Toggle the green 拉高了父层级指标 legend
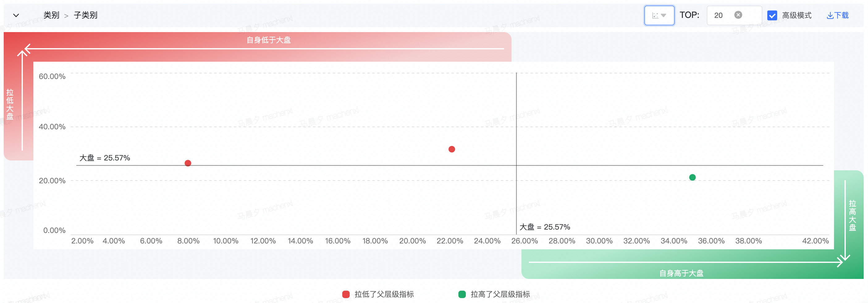The image size is (868, 303). click(494, 294)
